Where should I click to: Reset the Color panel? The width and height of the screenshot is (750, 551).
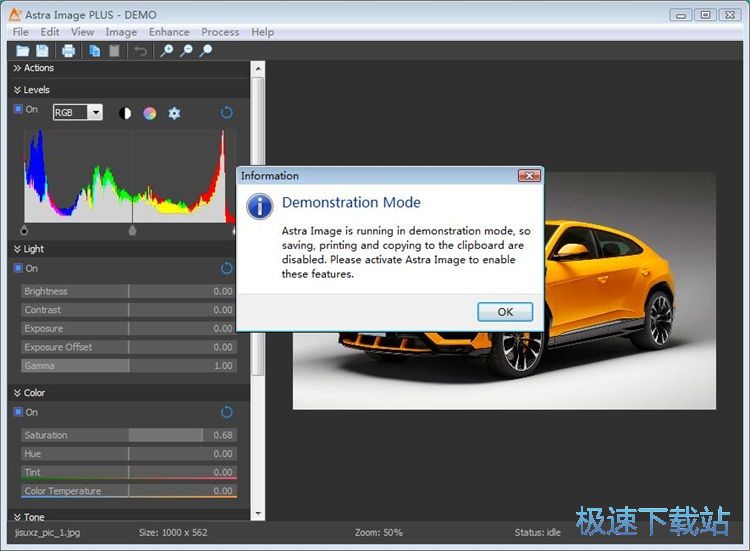tap(226, 412)
